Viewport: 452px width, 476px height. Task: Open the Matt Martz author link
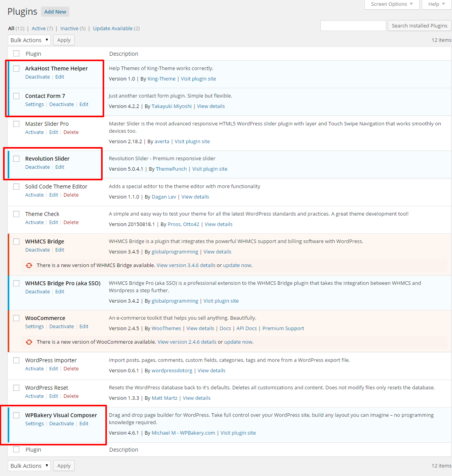165,398
